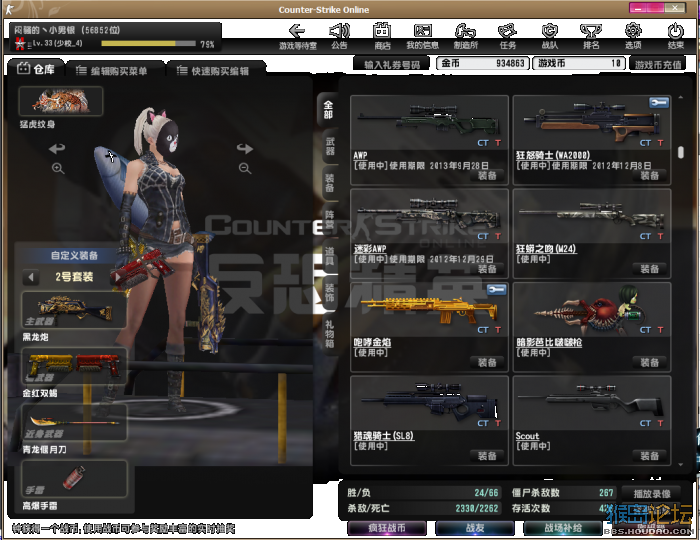Open the friends (战友) button
The height and width of the screenshot is (540, 700).
click(x=475, y=528)
